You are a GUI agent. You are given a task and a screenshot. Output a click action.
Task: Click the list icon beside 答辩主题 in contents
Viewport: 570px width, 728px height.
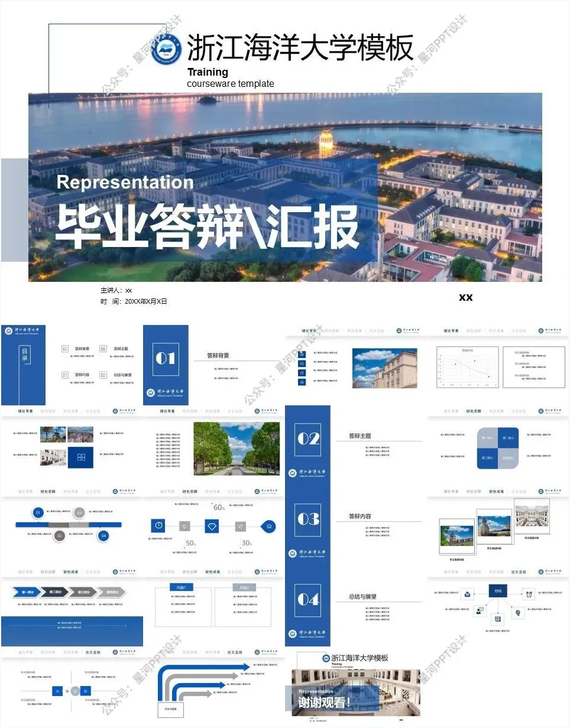tap(103, 349)
